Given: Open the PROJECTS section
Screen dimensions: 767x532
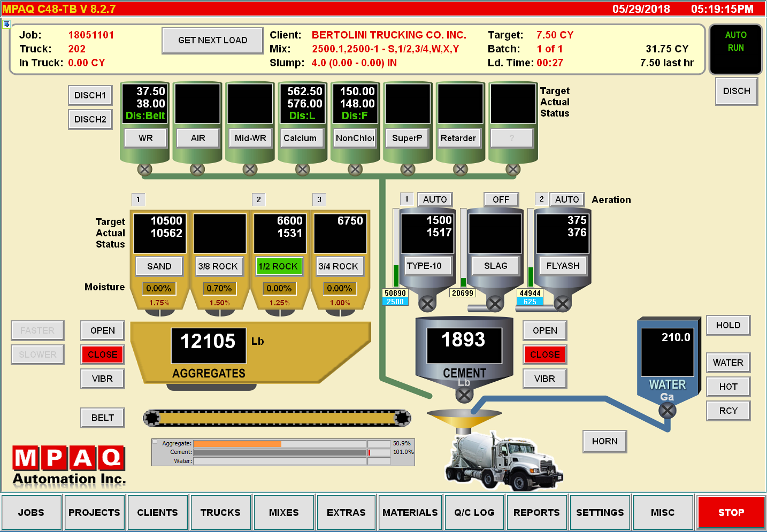Looking at the screenshot, I should pyautogui.click(x=95, y=512).
